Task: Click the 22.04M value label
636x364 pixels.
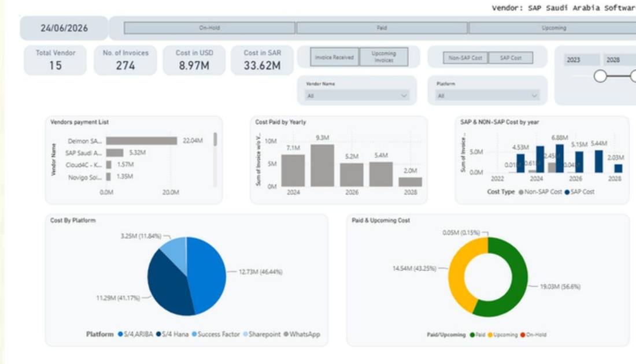Action: click(x=193, y=140)
